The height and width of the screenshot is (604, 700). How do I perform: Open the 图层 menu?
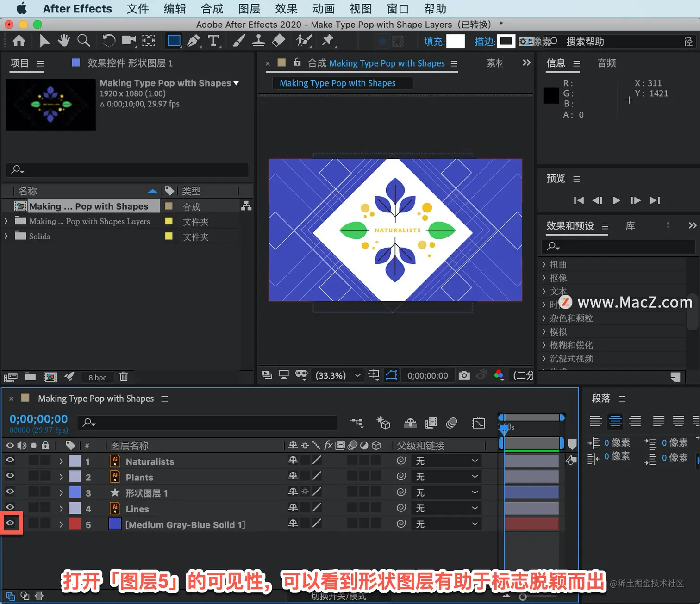coord(249,9)
